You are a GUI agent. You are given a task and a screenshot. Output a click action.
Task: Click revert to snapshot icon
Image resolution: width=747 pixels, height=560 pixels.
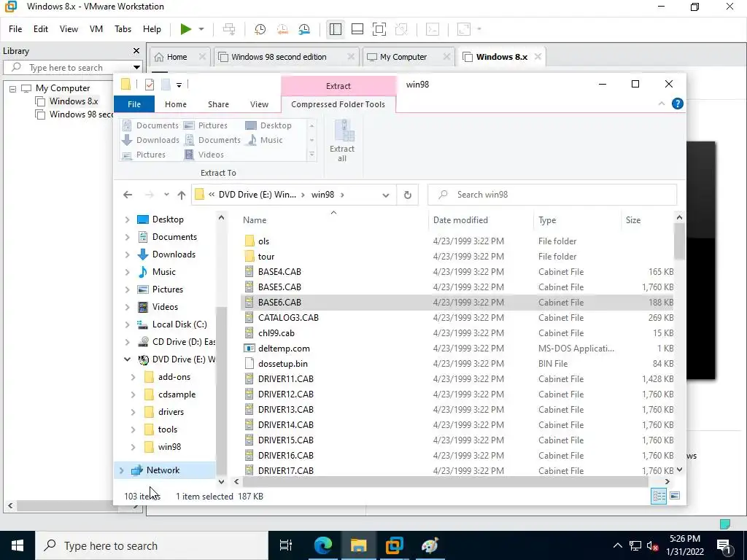[282, 29]
